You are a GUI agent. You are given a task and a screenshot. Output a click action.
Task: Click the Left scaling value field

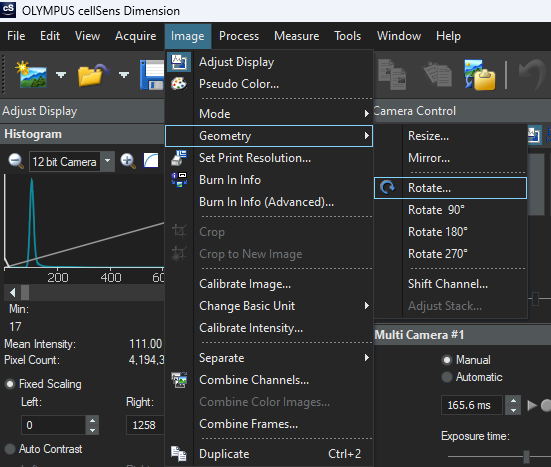[x=53, y=425]
